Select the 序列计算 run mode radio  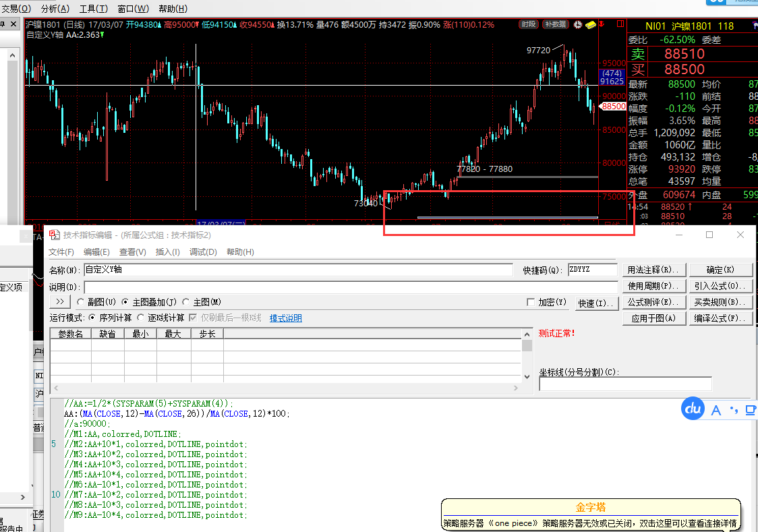point(92,318)
